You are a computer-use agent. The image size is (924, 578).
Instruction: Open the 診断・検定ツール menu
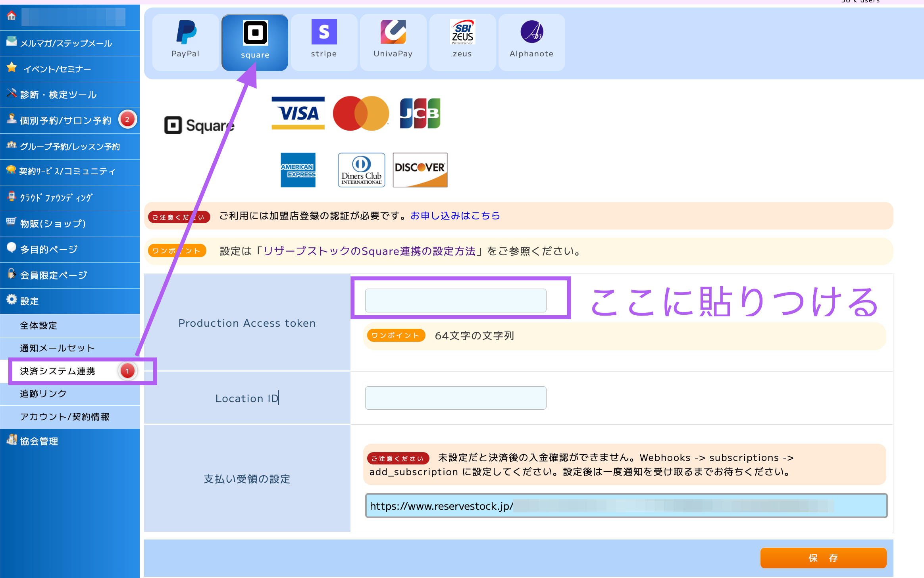(x=70, y=95)
